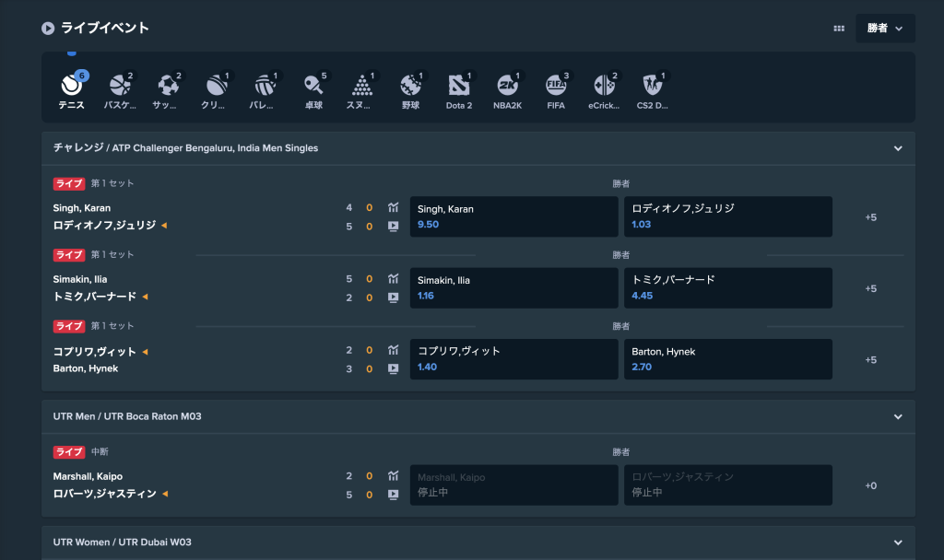Click +0 markets for Marshall, Kaipo match
Viewport: 944px width, 560px height.
[870, 485]
